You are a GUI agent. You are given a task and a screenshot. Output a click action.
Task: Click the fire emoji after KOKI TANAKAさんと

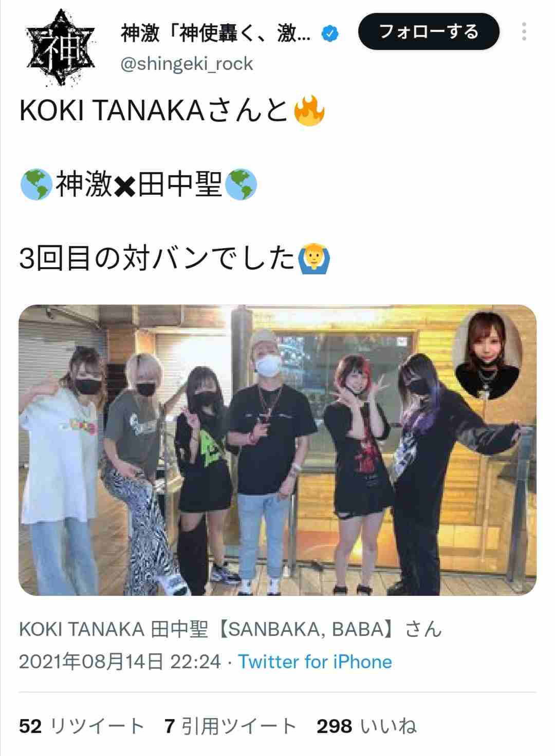[309, 111]
